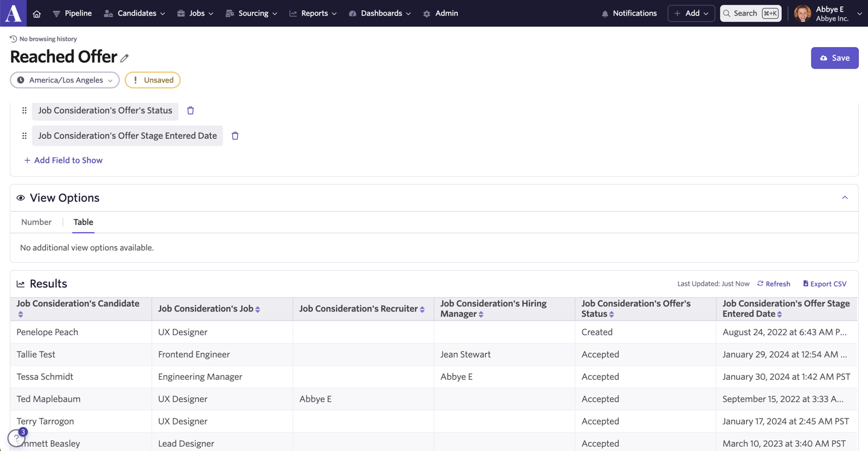Click the Created offer status cell

point(645,332)
